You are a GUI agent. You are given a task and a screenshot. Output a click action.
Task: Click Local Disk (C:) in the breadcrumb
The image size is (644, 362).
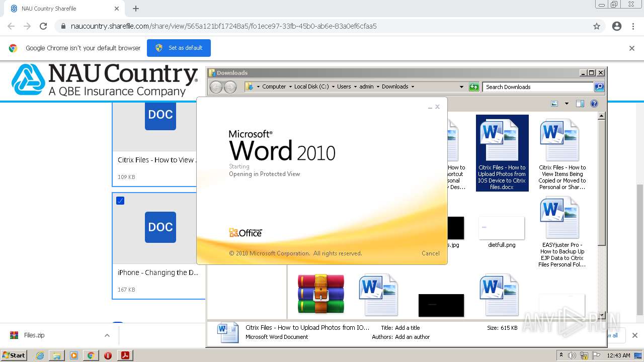[x=311, y=86]
